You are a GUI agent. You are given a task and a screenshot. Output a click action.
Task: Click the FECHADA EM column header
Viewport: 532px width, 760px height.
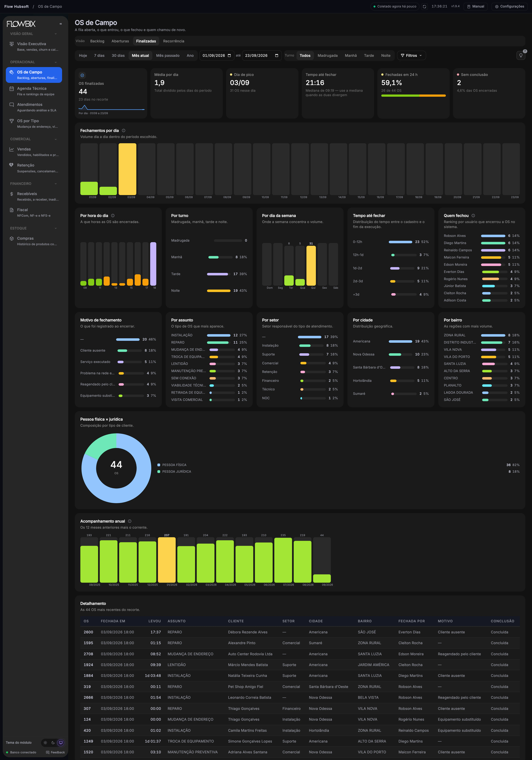(113, 621)
